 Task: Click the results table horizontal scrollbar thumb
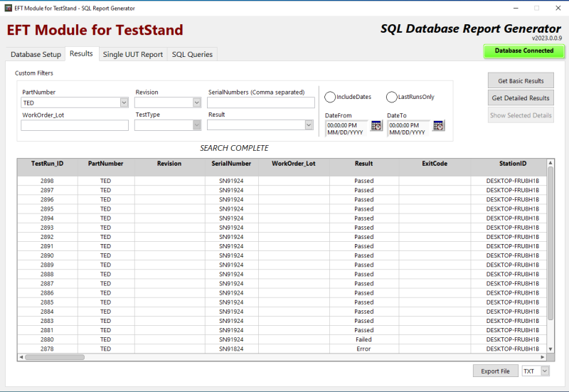[55, 357]
